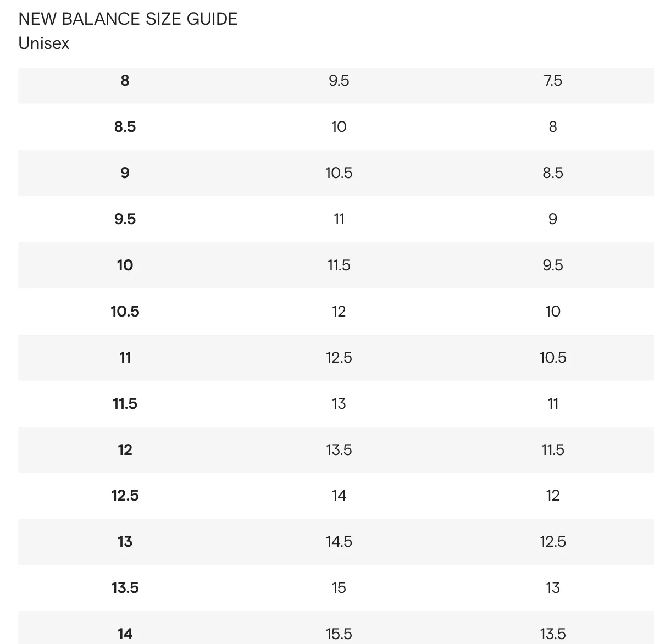Click the bold size 14 cell
Screen dimensions: 654x644
click(x=125, y=634)
